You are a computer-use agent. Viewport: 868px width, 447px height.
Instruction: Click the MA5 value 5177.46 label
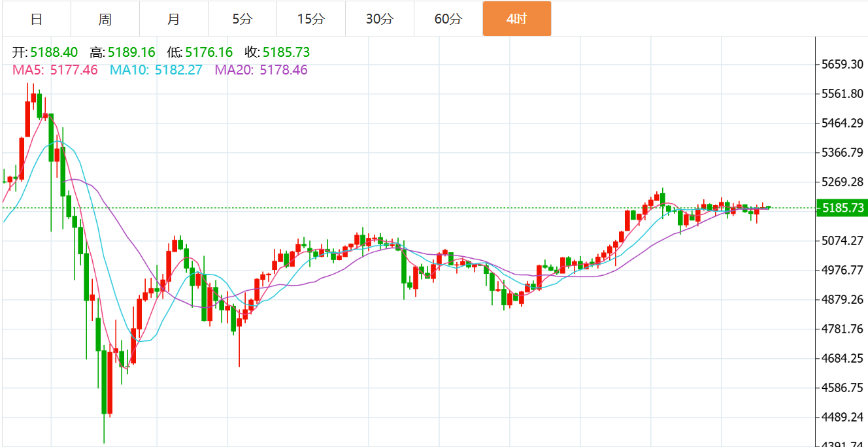56,69
